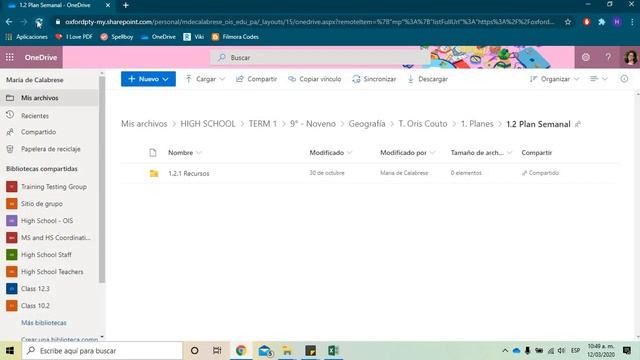Open the Chrome three-dot menu
640x360 pixels.
pos(632,22)
